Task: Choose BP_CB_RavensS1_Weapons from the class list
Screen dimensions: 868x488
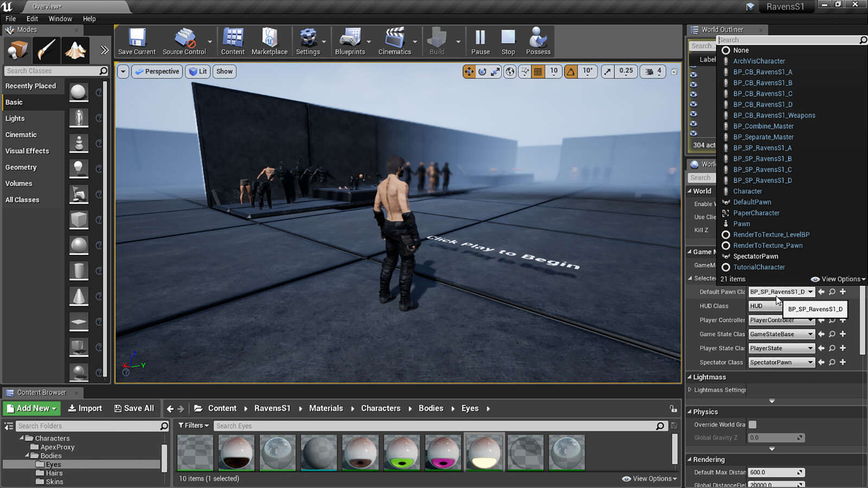Action: click(x=774, y=115)
